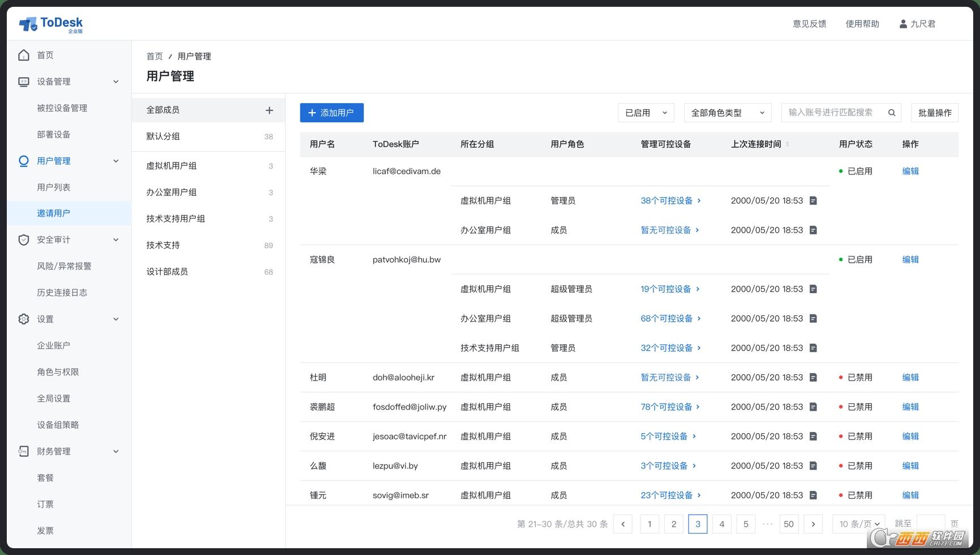Click the user management sidebar icon
The width and height of the screenshot is (980, 555).
tap(24, 161)
